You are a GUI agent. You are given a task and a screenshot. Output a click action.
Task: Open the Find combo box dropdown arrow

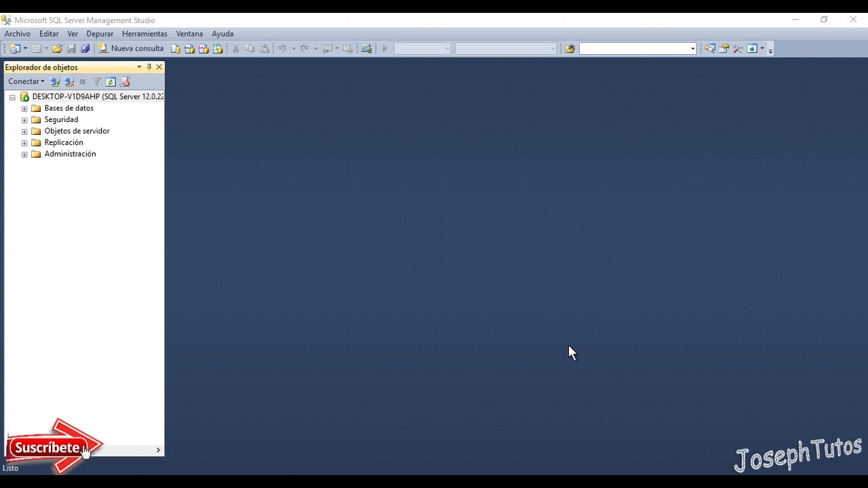(x=692, y=49)
